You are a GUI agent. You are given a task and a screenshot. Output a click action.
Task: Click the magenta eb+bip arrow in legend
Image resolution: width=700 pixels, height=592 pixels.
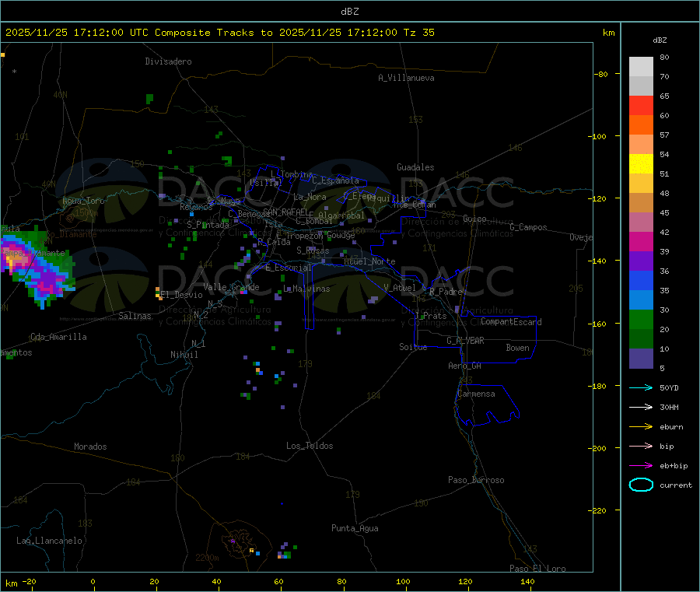pos(641,466)
